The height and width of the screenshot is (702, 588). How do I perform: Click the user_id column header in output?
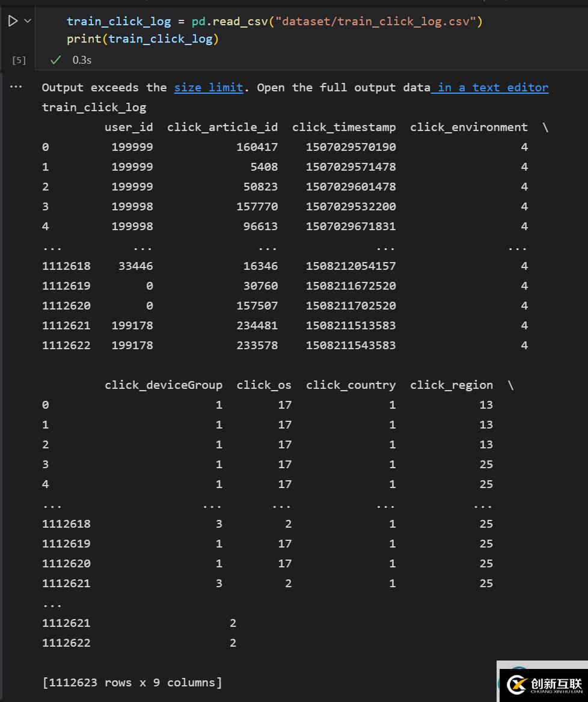[x=129, y=127]
